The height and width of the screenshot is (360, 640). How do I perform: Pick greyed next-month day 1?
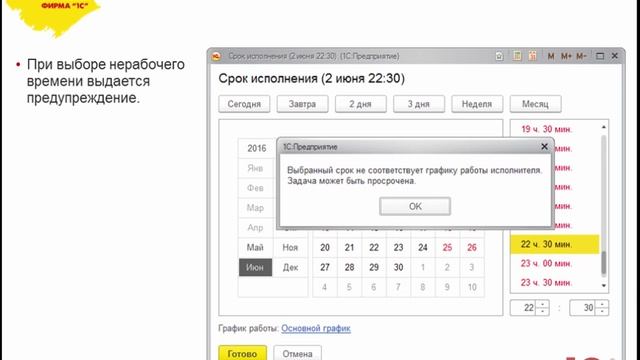(x=423, y=267)
